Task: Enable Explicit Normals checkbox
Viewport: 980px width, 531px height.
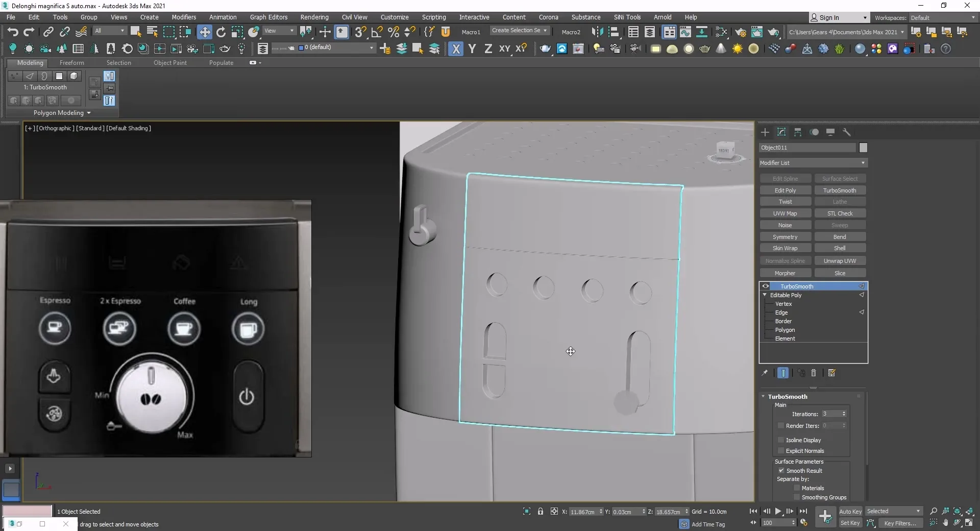Action: (780, 451)
